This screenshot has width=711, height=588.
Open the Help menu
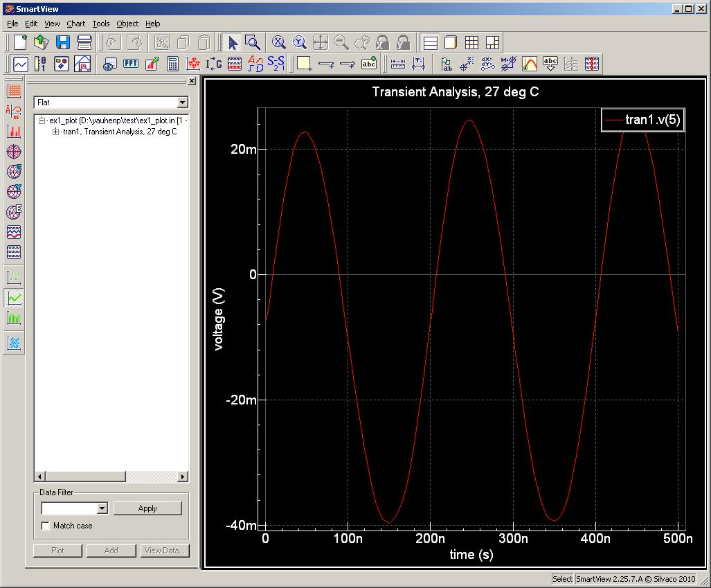point(153,24)
